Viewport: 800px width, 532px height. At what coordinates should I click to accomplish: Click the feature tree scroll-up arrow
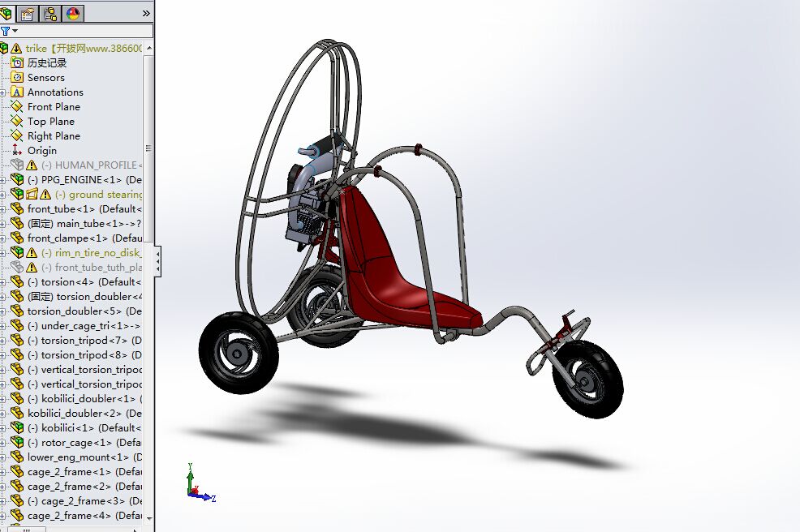(x=149, y=48)
